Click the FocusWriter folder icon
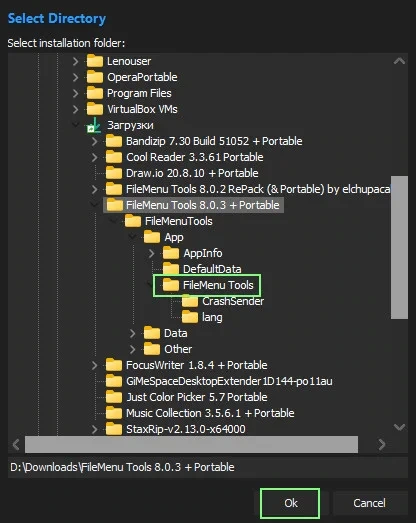Screen dimensions: 416x523 (114, 365)
